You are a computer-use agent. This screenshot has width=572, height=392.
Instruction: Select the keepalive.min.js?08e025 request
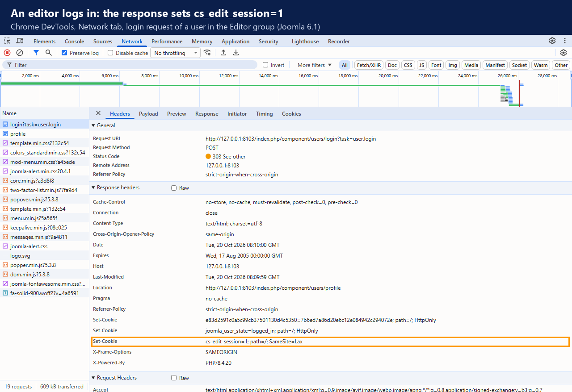(x=45, y=227)
